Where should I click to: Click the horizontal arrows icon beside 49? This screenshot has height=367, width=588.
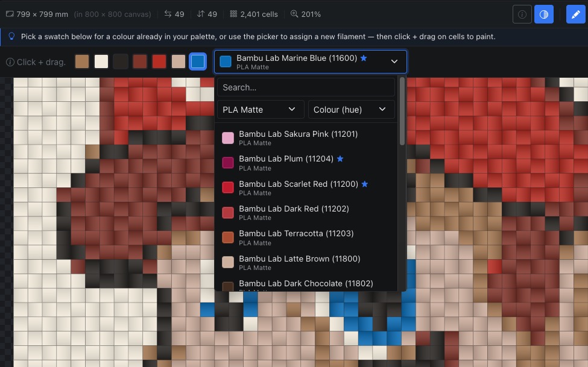(x=168, y=14)
